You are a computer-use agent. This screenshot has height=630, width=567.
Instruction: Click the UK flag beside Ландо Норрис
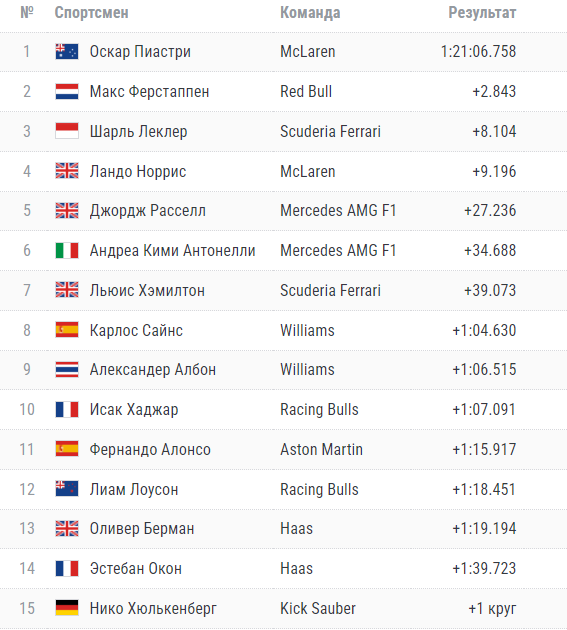(x=67, y=171)
